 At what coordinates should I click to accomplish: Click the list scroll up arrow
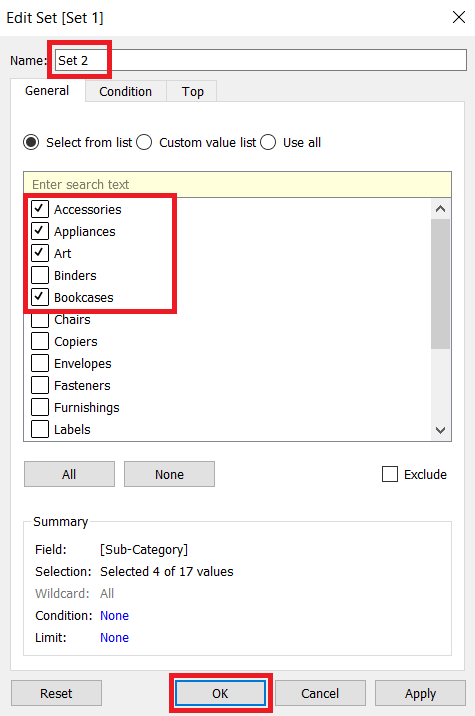[x=440, y=209]
